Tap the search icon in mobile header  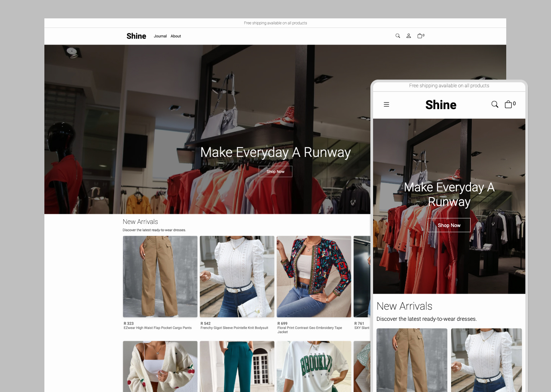pos(495,104)
